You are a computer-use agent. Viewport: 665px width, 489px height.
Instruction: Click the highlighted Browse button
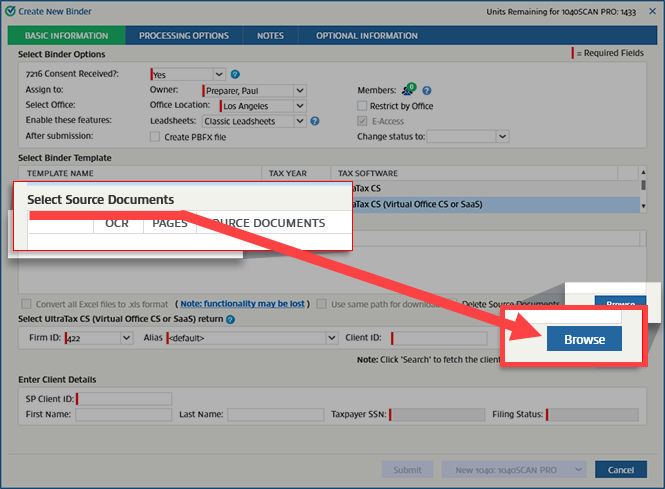point(584,339)
